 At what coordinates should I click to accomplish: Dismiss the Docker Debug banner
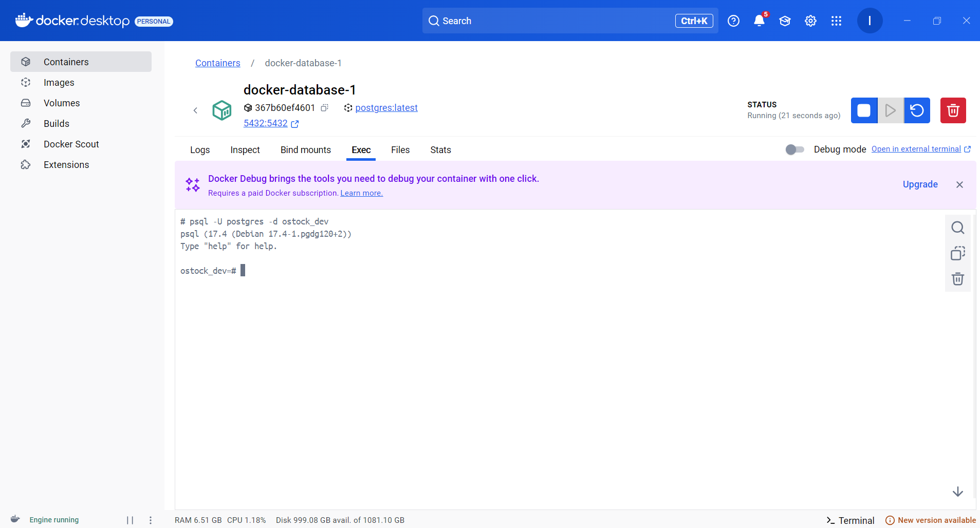pos(959,184)
